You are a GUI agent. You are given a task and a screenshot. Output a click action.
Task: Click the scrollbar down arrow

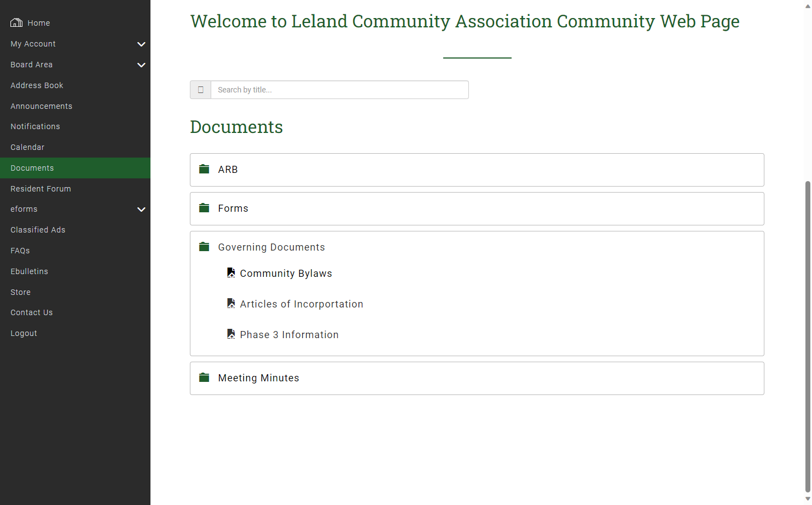click(x=808, y=499)
